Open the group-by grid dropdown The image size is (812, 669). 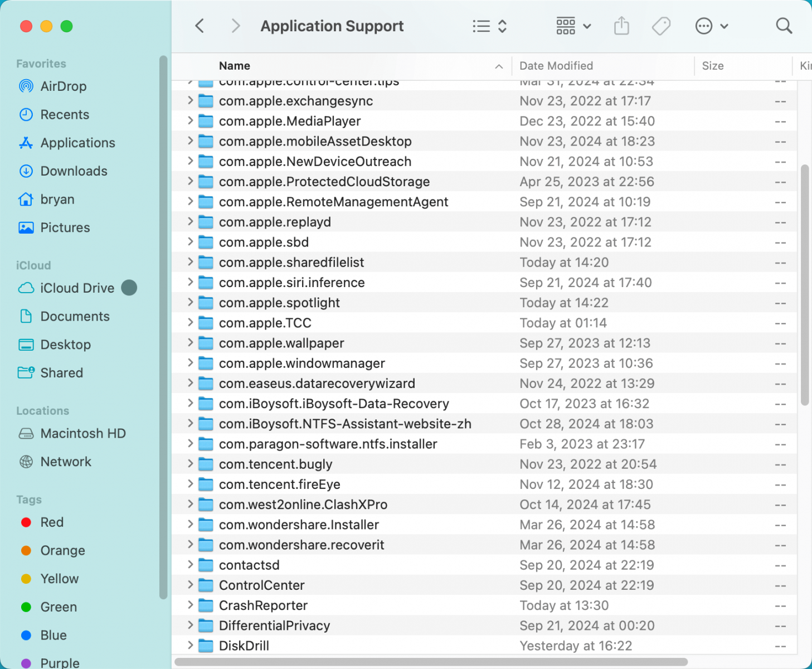573,26
